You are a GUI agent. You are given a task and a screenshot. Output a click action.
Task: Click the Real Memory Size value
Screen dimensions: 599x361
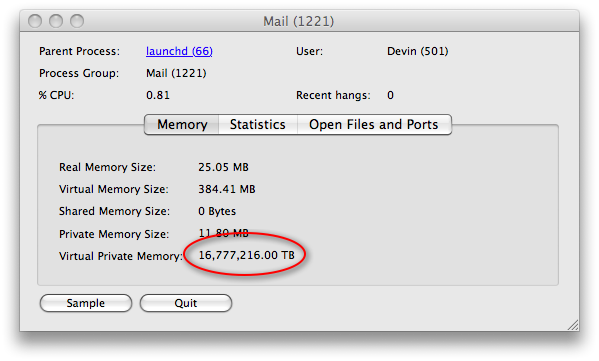[x=223, y=167]
